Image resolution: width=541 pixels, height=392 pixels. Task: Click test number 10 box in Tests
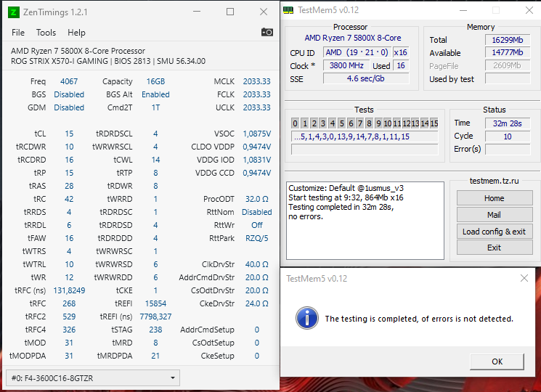point(388,123)
